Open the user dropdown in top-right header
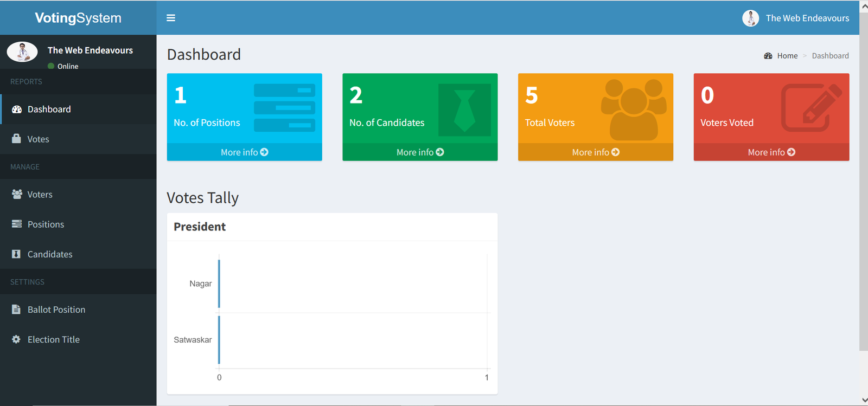 pos(796,18)
